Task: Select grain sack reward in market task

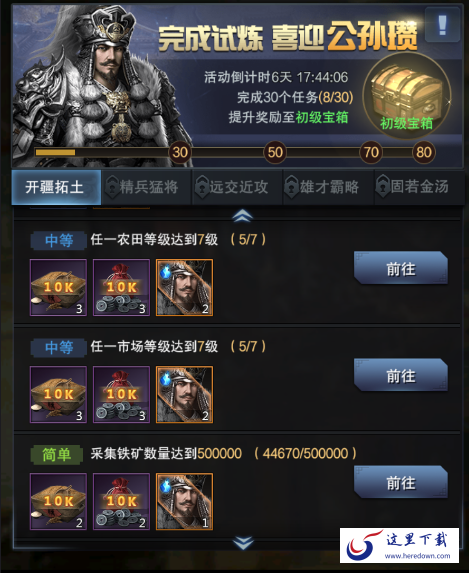Action: 58,395
